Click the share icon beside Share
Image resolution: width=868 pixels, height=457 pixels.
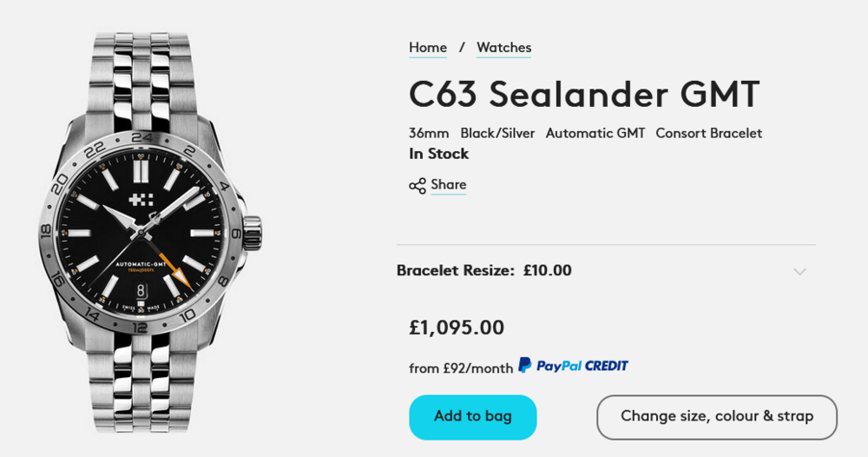tap(418, 185)
